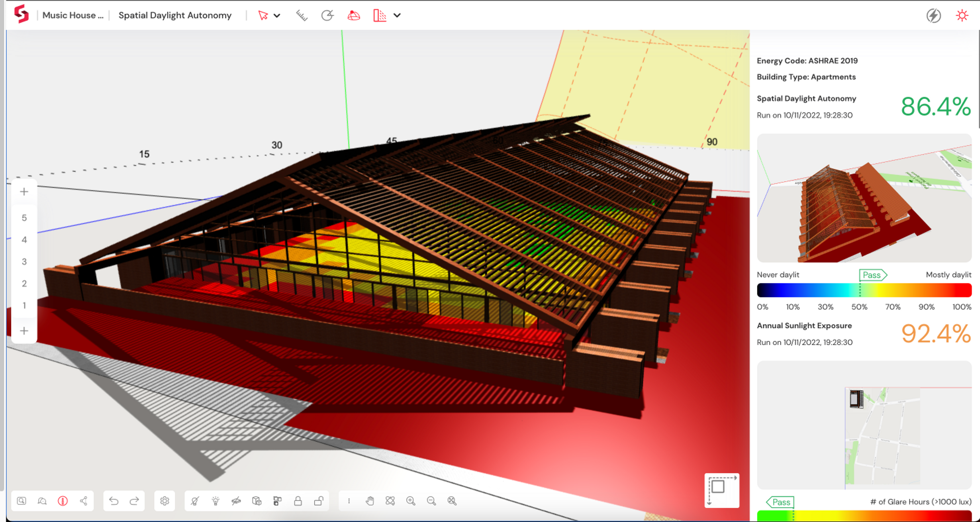Undo the last action
The width and height of the screenshot is (980, 522).
pyautogui.click(x=114, y=501)
